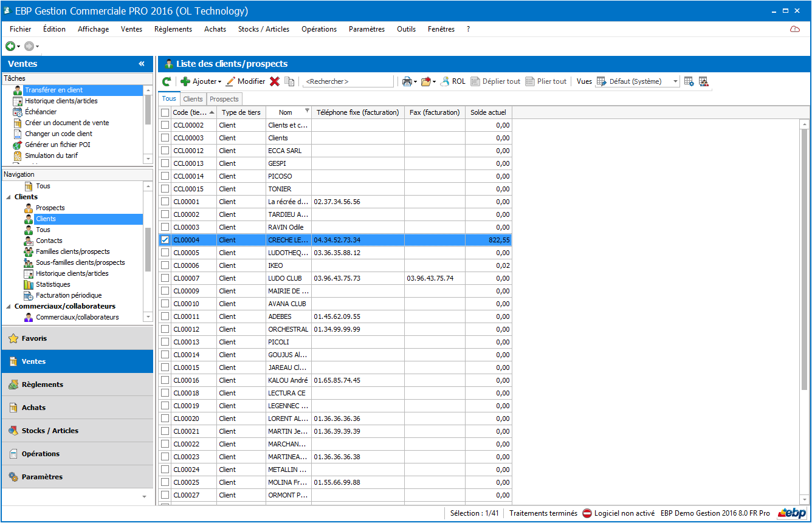
Task: Click the Créer un document de vente icon
Action: tap(18, 123)
